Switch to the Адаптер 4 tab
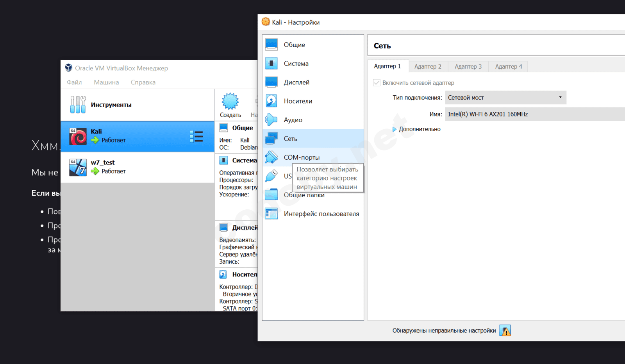The height and width of the screenshot is (364, 625). point(508,66)
